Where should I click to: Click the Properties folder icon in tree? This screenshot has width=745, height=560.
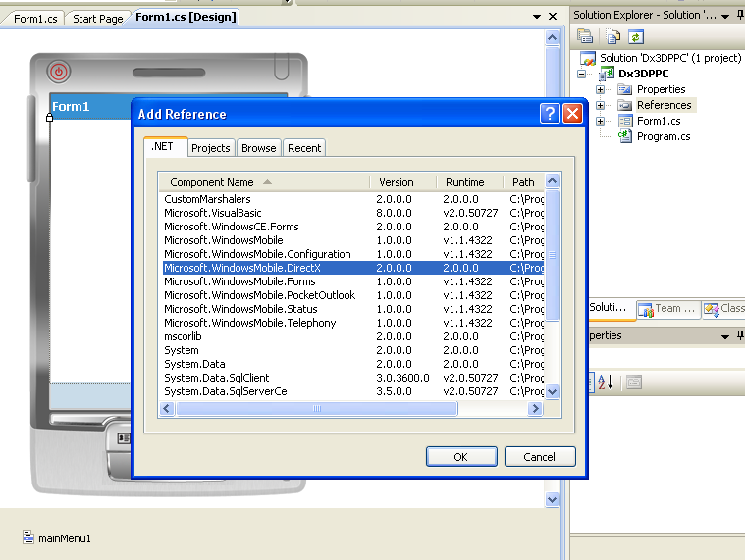point(625,89)
